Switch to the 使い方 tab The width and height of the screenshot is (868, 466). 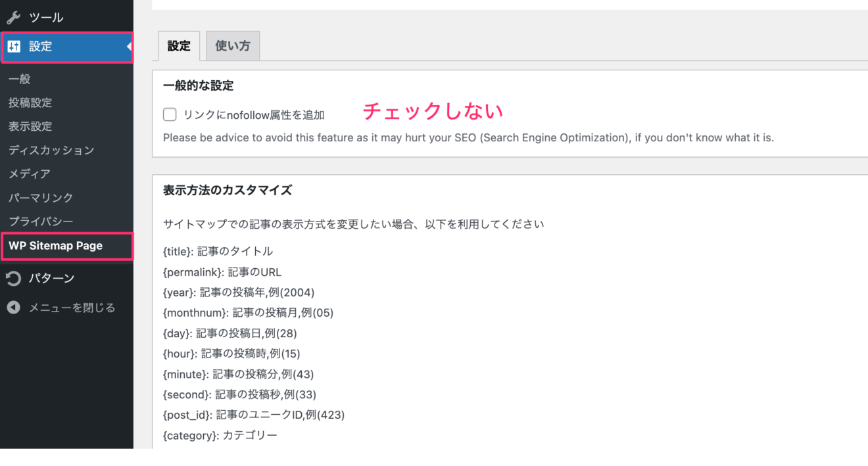click(x=232, y=45)
